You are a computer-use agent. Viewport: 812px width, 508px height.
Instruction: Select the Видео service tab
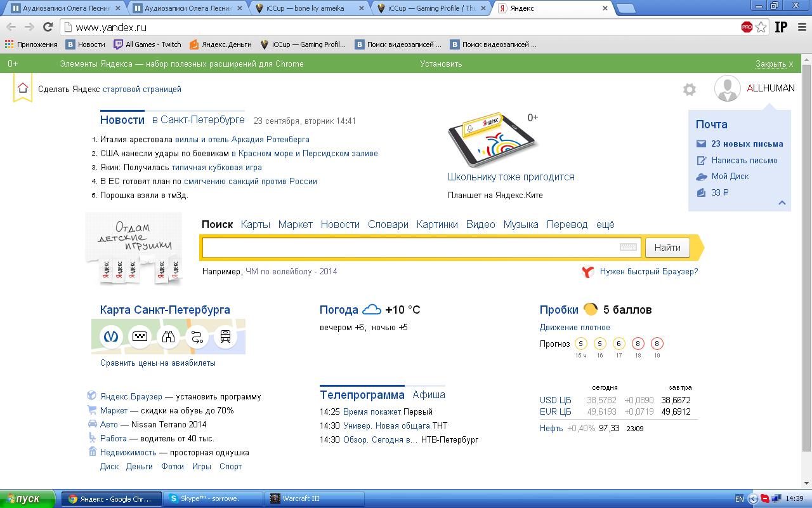[x=481, y=224]
